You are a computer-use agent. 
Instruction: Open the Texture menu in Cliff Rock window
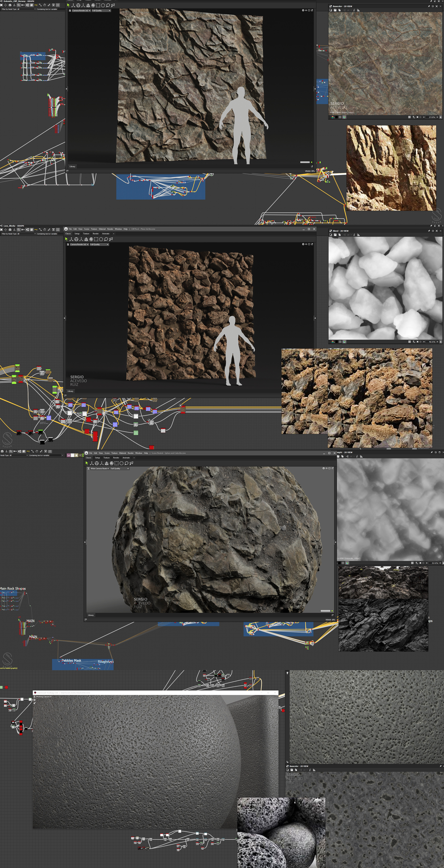point(94,229)
